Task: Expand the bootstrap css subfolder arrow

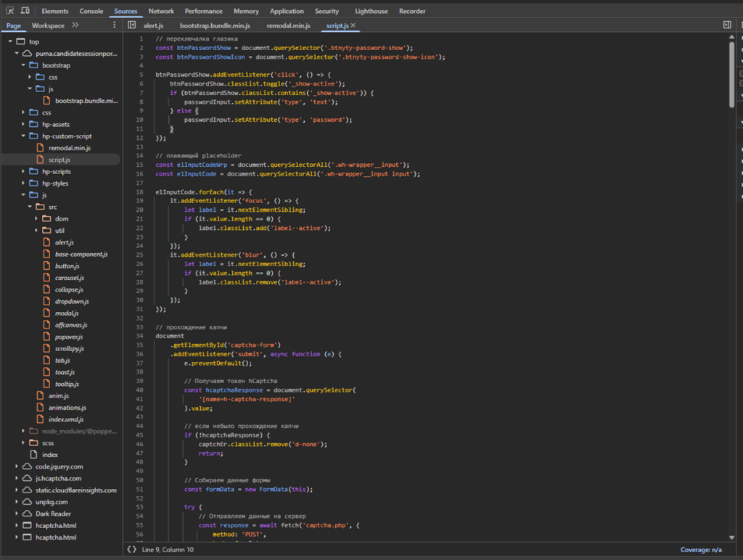Action: point(30,77)
